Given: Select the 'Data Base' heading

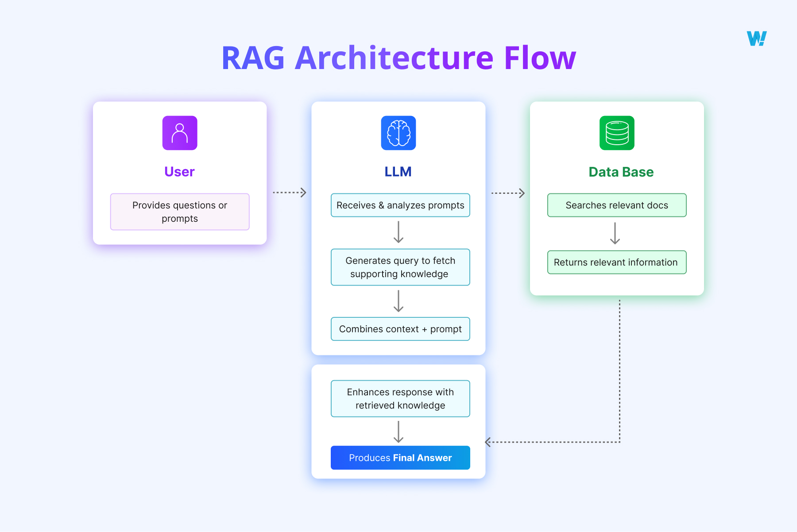Looking at the screenshot, I should tap(621, 172).
